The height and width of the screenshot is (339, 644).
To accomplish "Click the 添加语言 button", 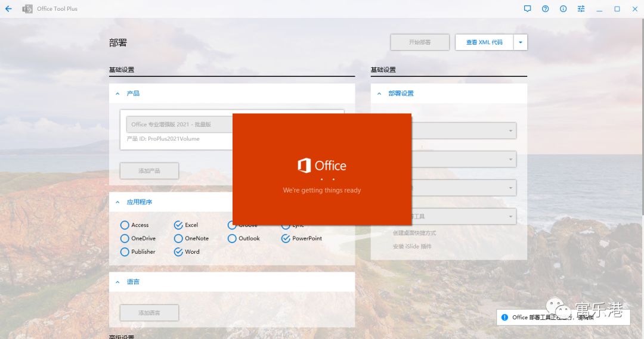I will coord(149,313).
